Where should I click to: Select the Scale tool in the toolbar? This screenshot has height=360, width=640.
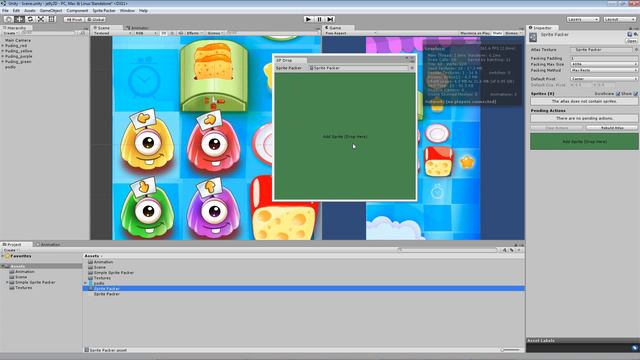[41, 19]
